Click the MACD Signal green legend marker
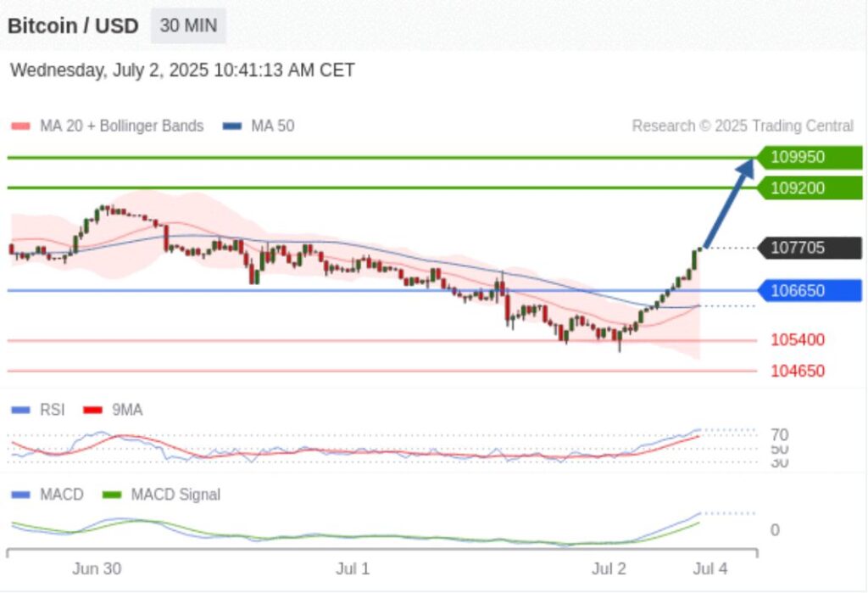 pyautogui.click(x=111, y=495)
